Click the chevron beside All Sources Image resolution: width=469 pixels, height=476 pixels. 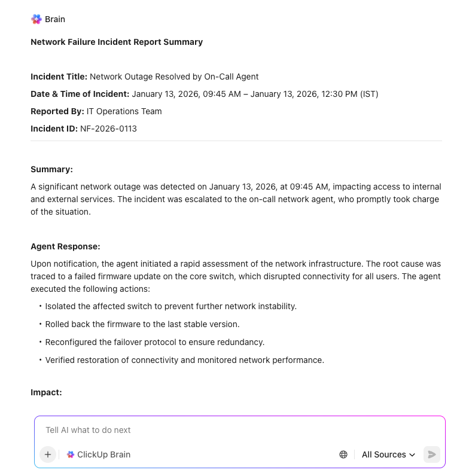pos(412,455)
